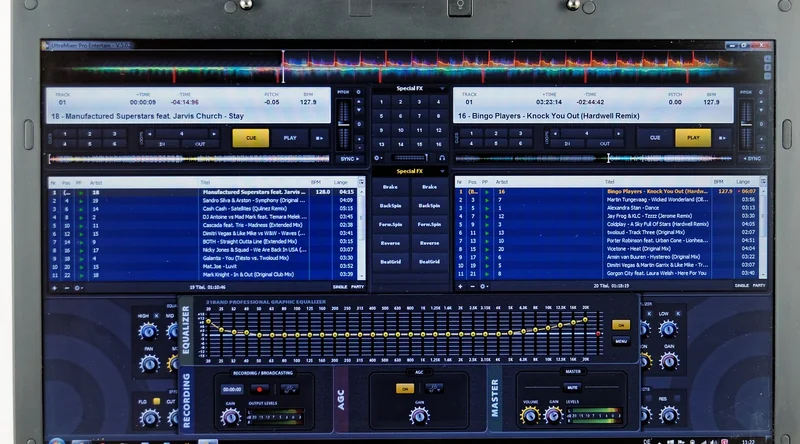Image resolution: width=800 pixels, height=444 pixels.
Task: Set left deck loop OUT point
Action: tap(200, 144)
